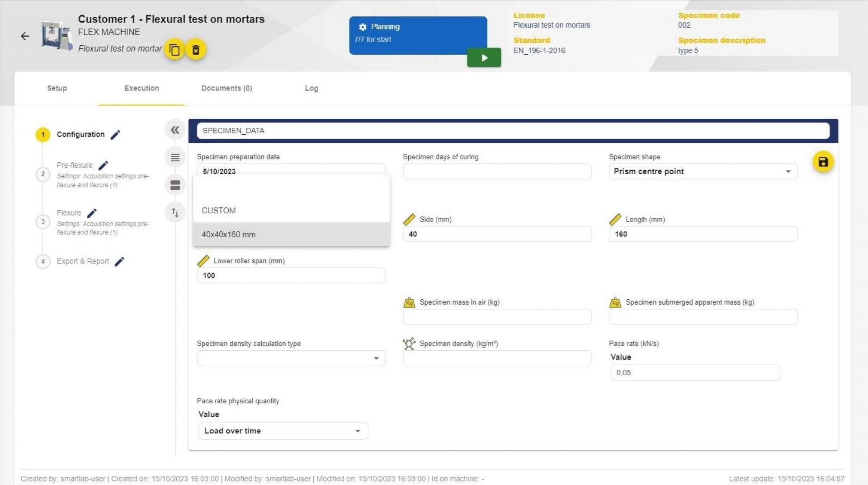The image size is (868, 485).
Task: Click the yellow save floppy disk icon
Action: 823,162
